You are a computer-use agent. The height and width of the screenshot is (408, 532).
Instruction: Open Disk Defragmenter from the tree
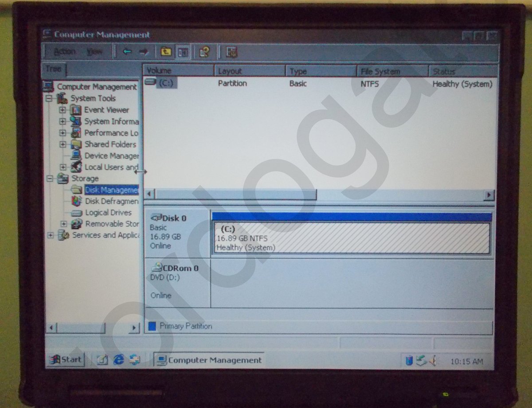(111, 201)
